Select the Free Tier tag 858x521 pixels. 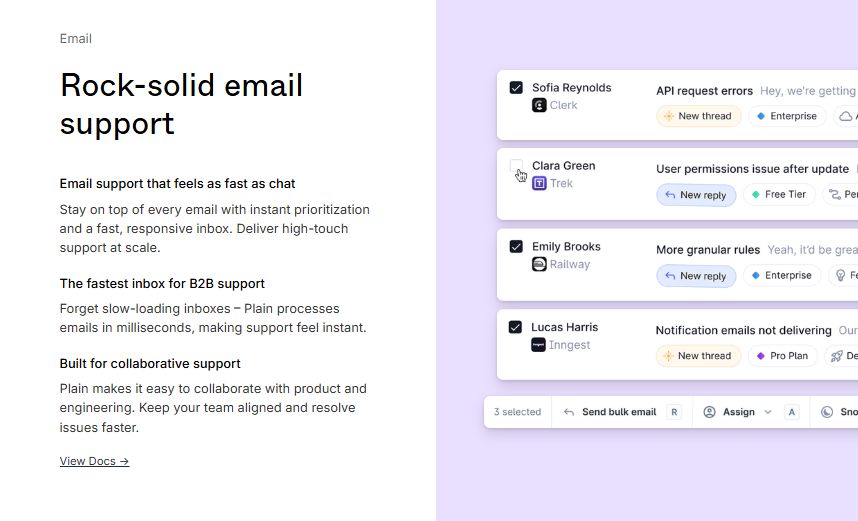point(778,194)
